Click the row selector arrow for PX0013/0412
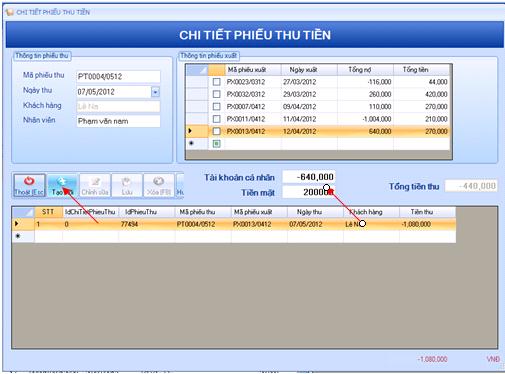This screenshot has width=505, height=374. tap(190, 131)
